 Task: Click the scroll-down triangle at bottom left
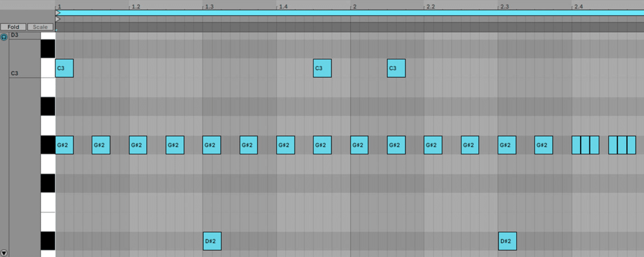pos(4,253)
